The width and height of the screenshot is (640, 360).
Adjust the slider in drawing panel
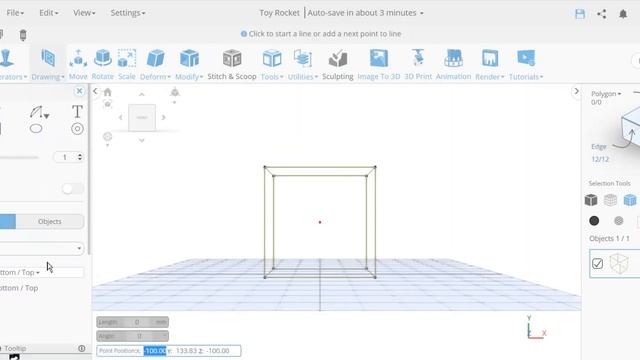tap(19, 157)
